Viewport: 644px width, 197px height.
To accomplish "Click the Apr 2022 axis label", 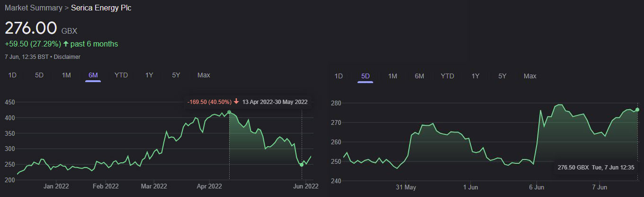I will [x=209, y=187].
